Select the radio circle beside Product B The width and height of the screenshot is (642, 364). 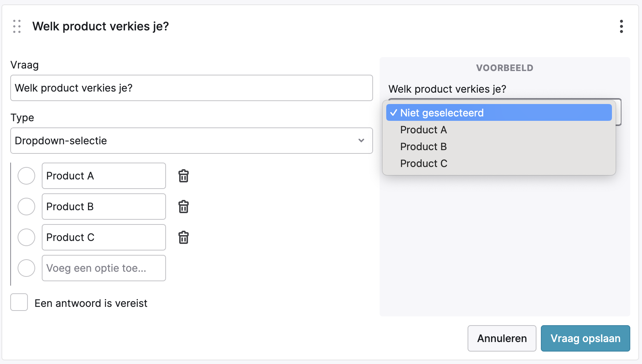coord(26,207)
